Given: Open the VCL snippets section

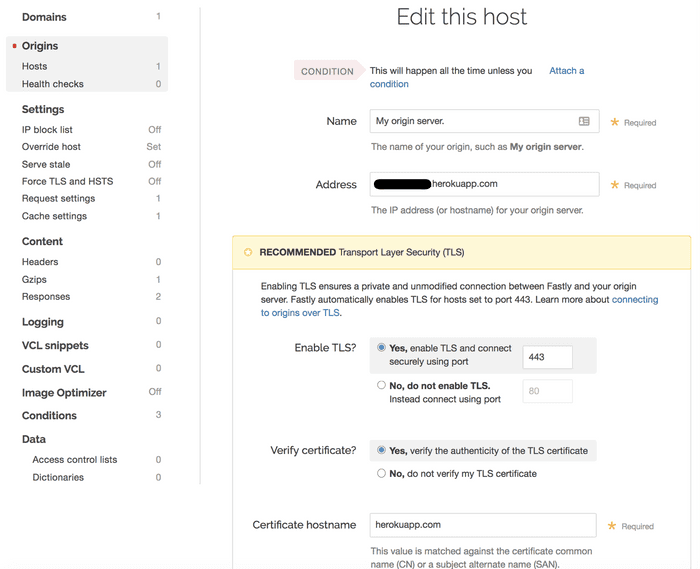Looking at the screenshot, I should pos(55,345).
